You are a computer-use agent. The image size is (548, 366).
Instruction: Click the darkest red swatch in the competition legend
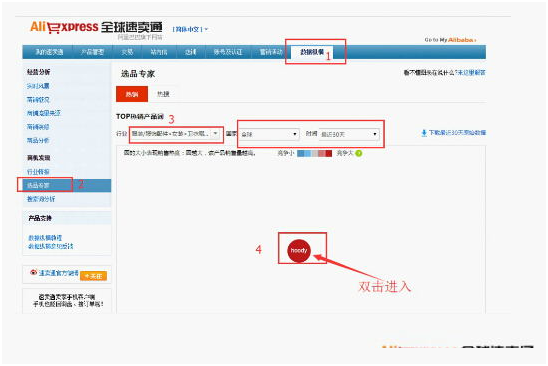329,153
